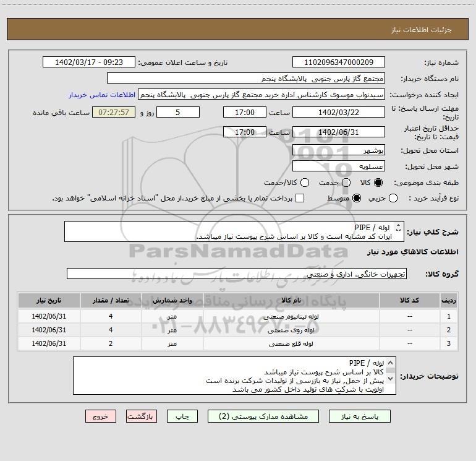Viewport: 476px width, 461px height.
Task: Click the ردیف column header
Action: click(x=449, y=300)
